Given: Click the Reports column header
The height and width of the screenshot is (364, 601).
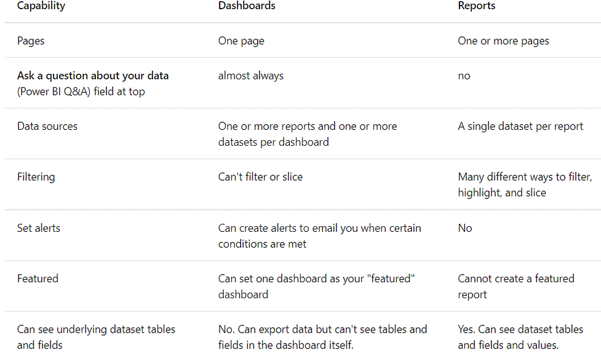Looking at the screenshot, I should (x=476, y=6).
